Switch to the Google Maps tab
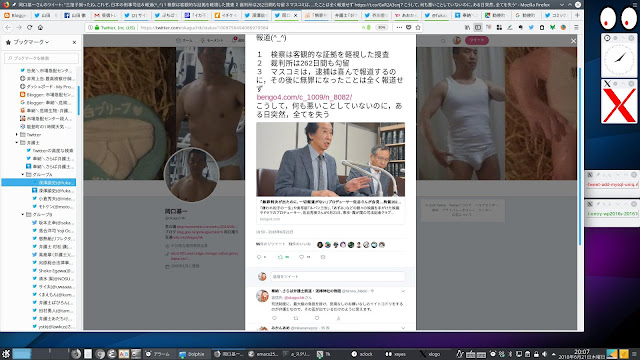The image size is (640, 360). [497, 15]
